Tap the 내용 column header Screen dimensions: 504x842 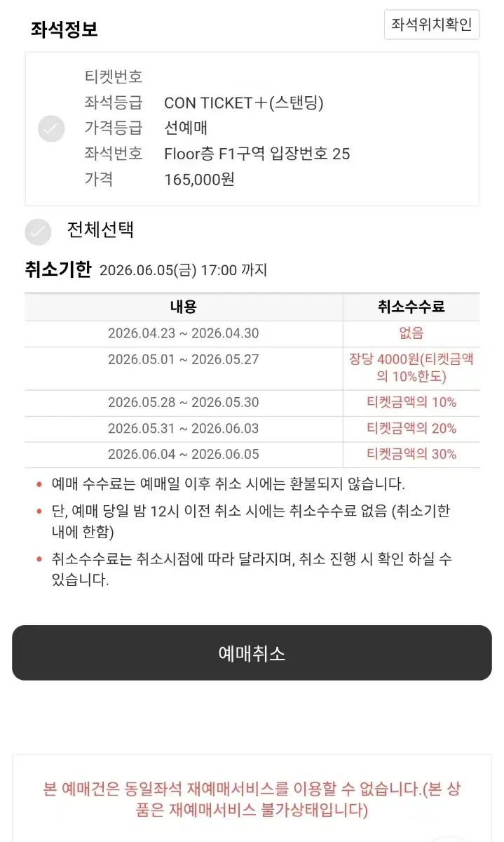tap(184, 307)
